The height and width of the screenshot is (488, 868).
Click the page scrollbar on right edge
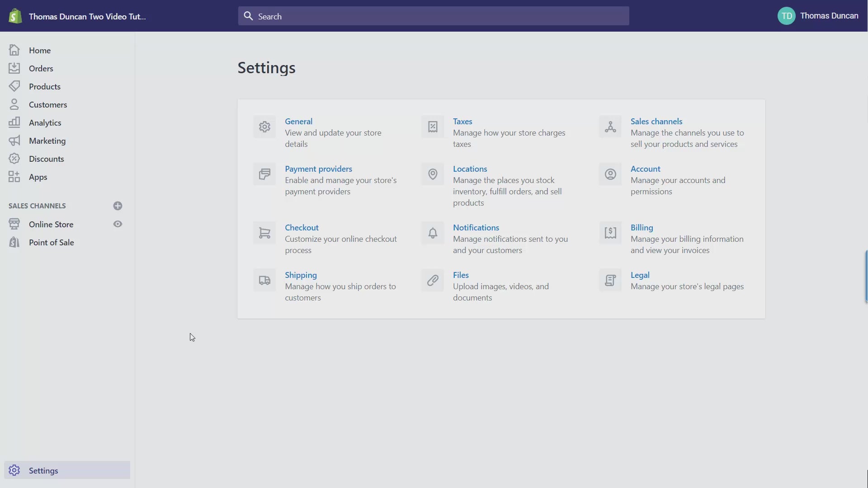(x=866, y=276)
